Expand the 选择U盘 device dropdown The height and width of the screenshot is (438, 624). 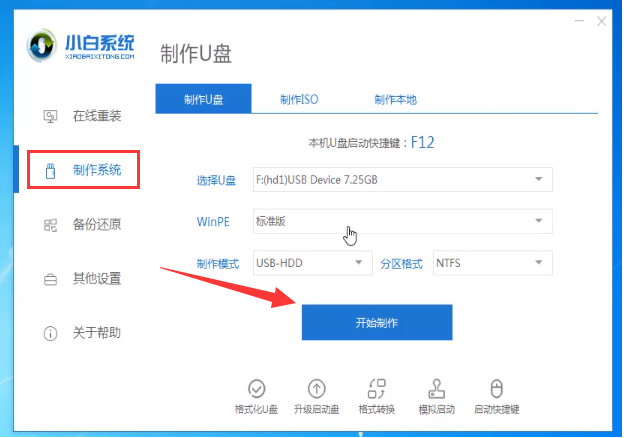[401, 179]
